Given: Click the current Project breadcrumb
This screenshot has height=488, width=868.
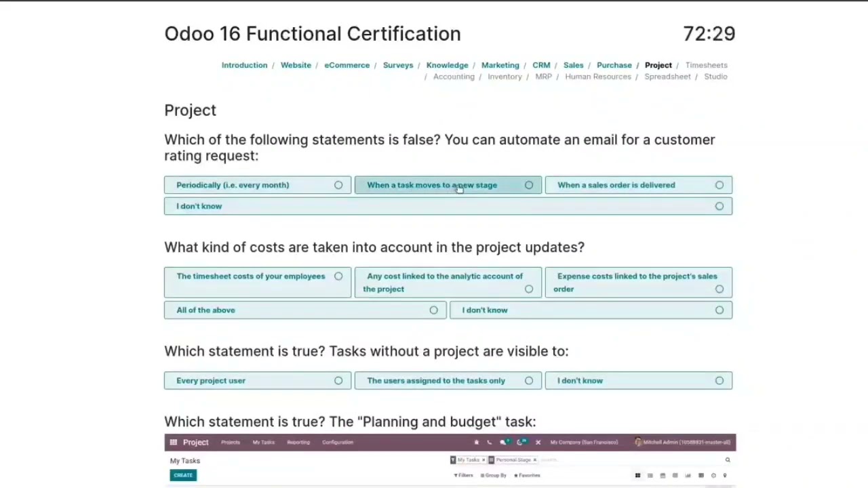Looking at the screenshot, I should point(658,65).
